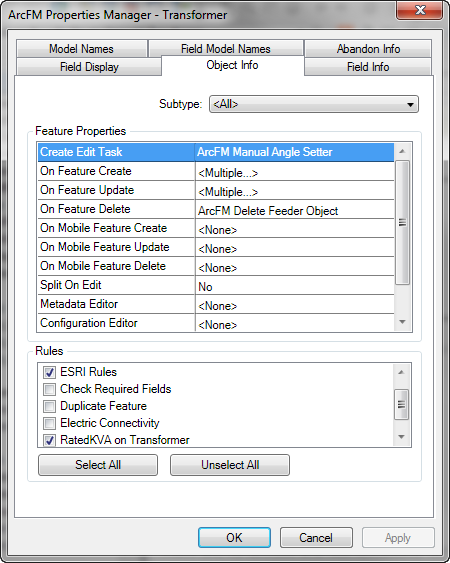Screen dimensions: 450x563
Task: Enable the Electric Connectivity rule
Action: pyautogui.click(x=49, y=423)
